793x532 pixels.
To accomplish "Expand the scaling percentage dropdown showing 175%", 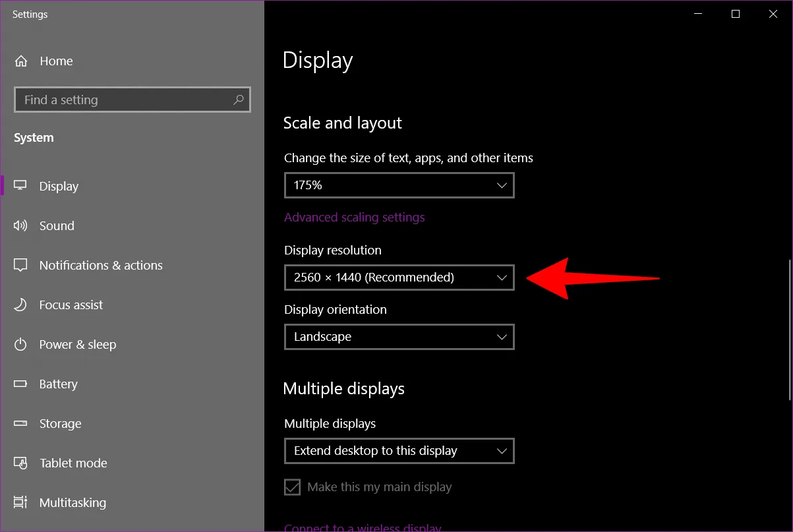I will (x=399, y=185).
